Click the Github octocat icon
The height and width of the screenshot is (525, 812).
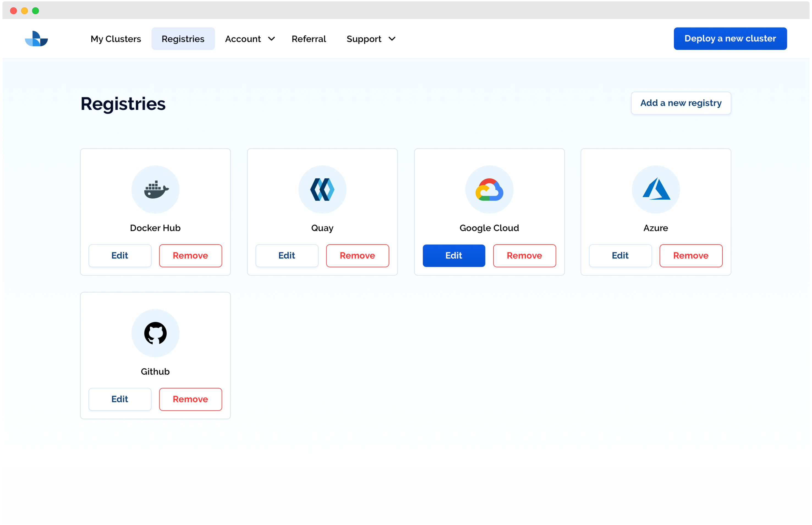pyautogui.click(x=156, y=333)
